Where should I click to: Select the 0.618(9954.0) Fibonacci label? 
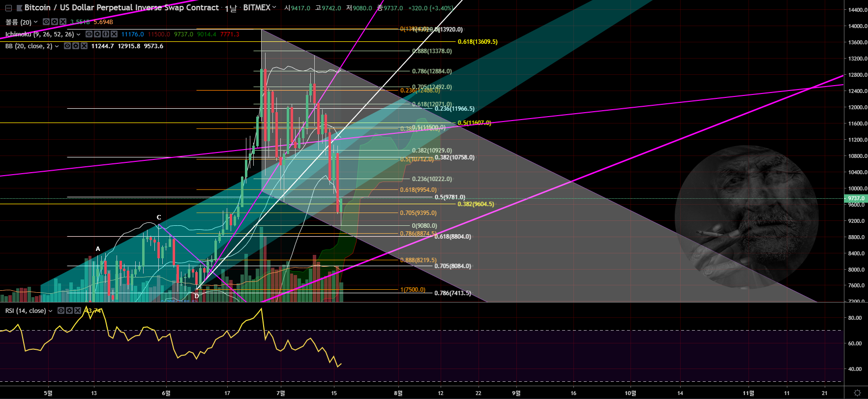point(419,190)
